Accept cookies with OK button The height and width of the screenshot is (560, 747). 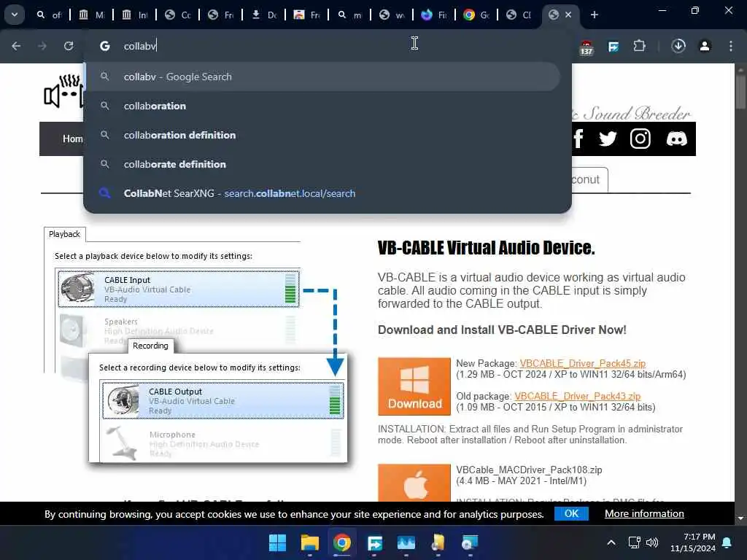[571, 513]
